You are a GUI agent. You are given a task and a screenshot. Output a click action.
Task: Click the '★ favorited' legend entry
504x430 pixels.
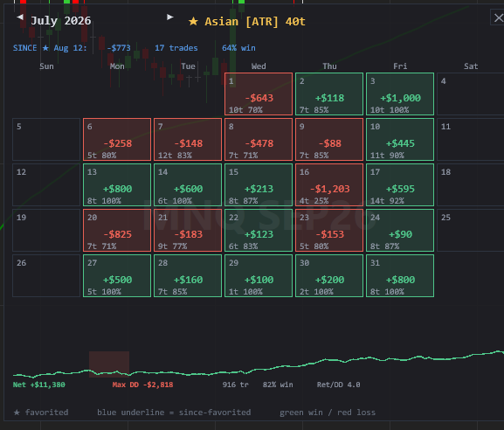pos(41,413)
